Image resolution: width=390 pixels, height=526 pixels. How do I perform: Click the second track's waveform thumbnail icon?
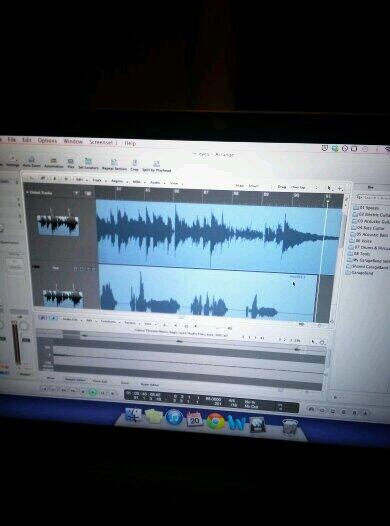(x=63, y=297)
